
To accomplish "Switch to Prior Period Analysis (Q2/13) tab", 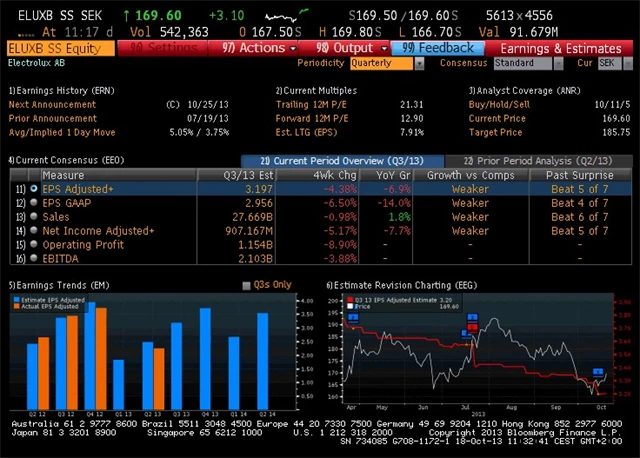I will tap(538, 161).
